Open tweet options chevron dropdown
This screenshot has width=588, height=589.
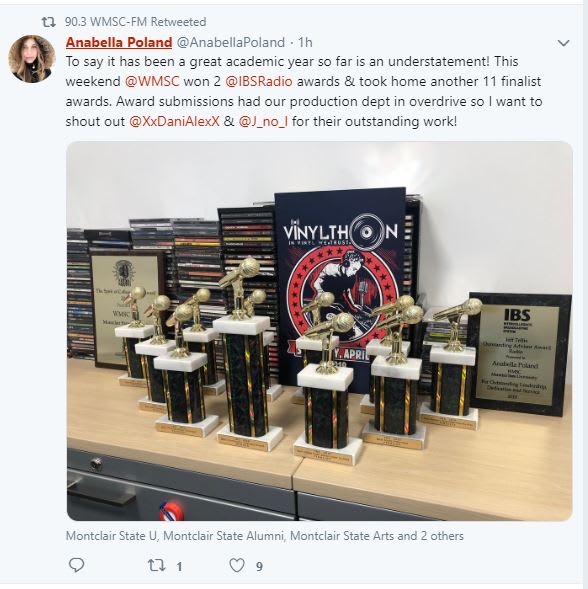[x=563, y=43]
